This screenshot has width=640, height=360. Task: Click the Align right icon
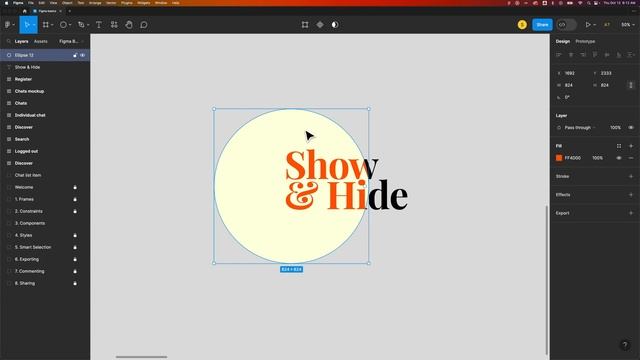(x=583, y=55)
